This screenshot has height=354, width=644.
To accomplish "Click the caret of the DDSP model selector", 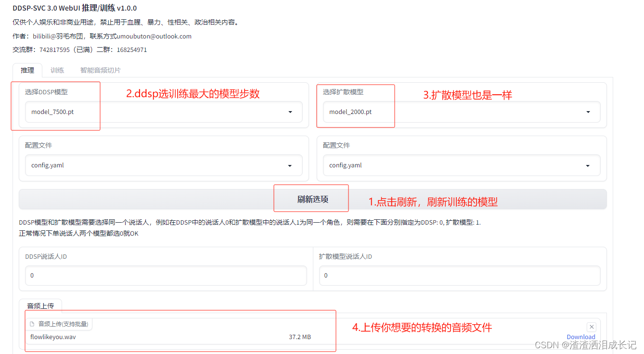I will pyautogui.click(x=290, y=112).
